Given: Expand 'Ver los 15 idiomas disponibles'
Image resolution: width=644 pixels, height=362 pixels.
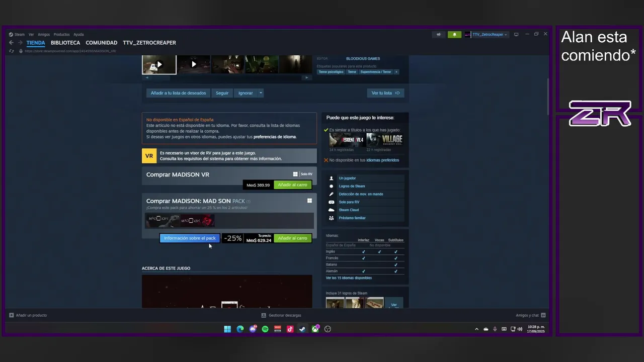Looking at the screenshot, I should pos(349,278).
